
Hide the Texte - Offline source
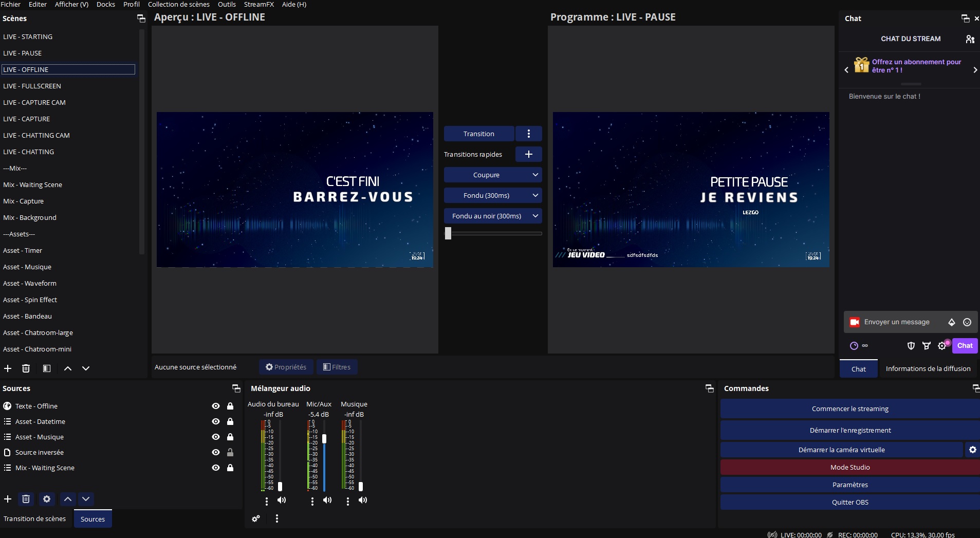tap(216, 406)
